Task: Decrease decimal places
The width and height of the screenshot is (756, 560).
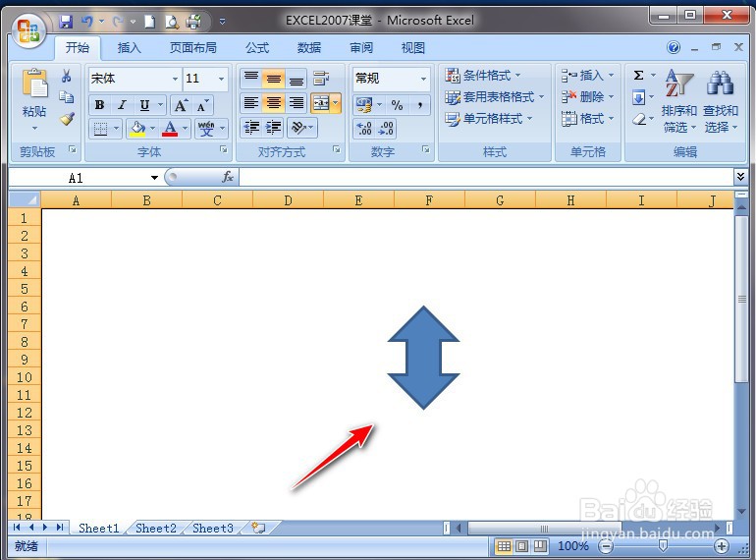Action: [386, 129]
